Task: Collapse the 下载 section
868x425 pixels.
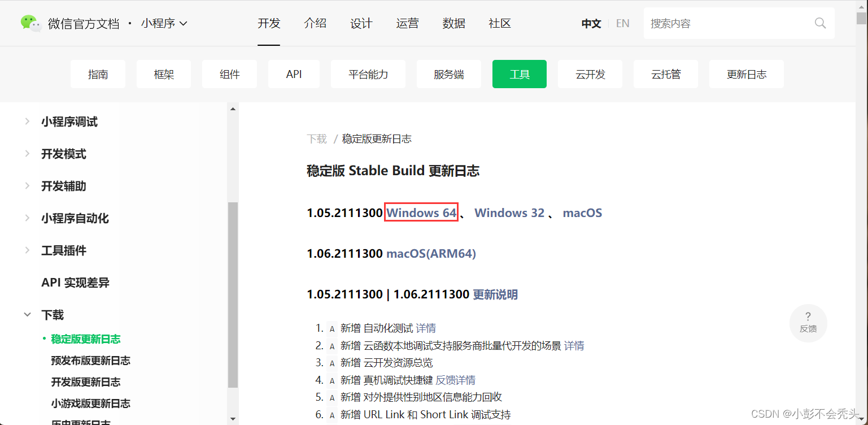Action: click(x=52, y=315)
